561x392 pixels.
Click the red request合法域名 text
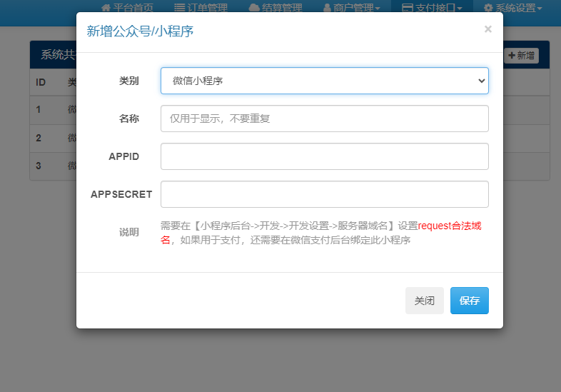tap(450, 226)
